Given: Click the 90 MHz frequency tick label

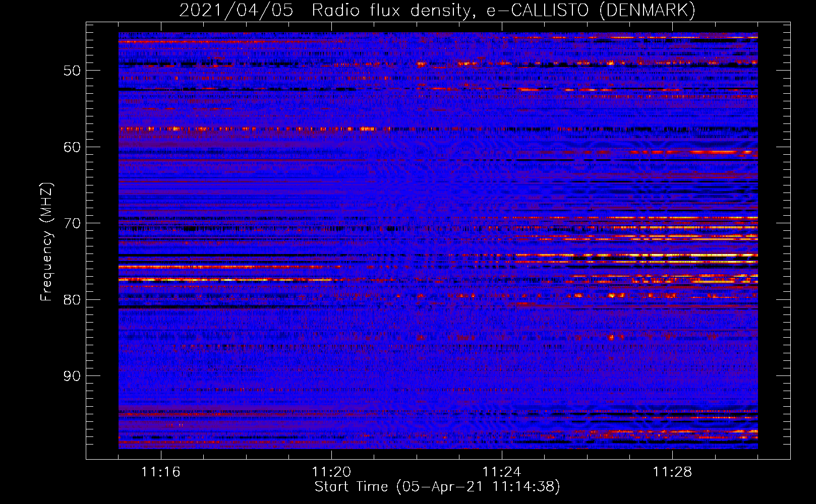Looking at the screenshot, I should point(72,376).
